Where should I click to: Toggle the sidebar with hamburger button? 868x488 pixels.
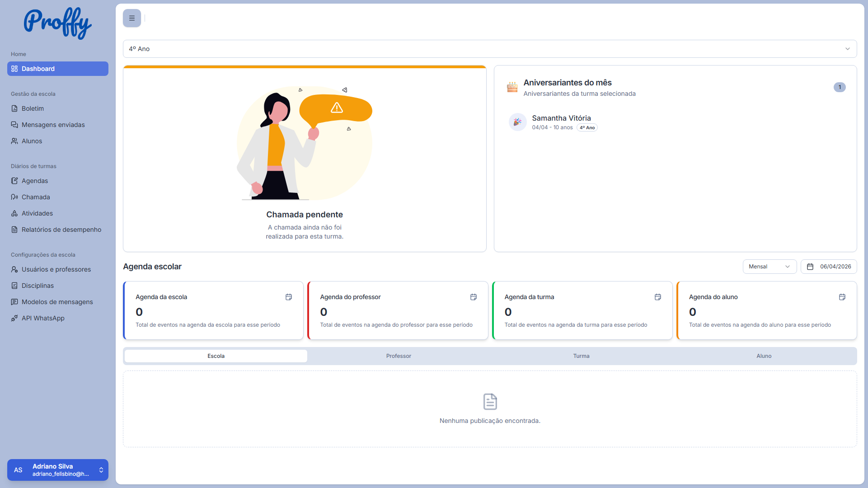(132, 18)
